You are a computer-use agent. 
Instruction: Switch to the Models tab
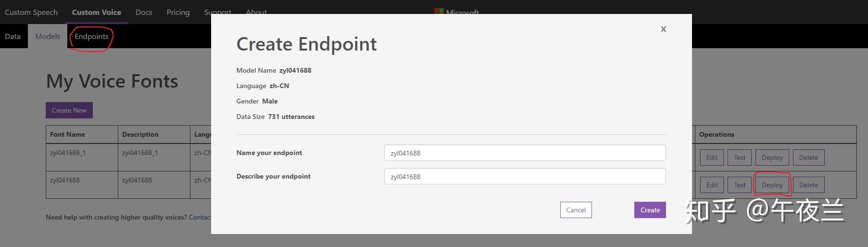coord(48,37)
